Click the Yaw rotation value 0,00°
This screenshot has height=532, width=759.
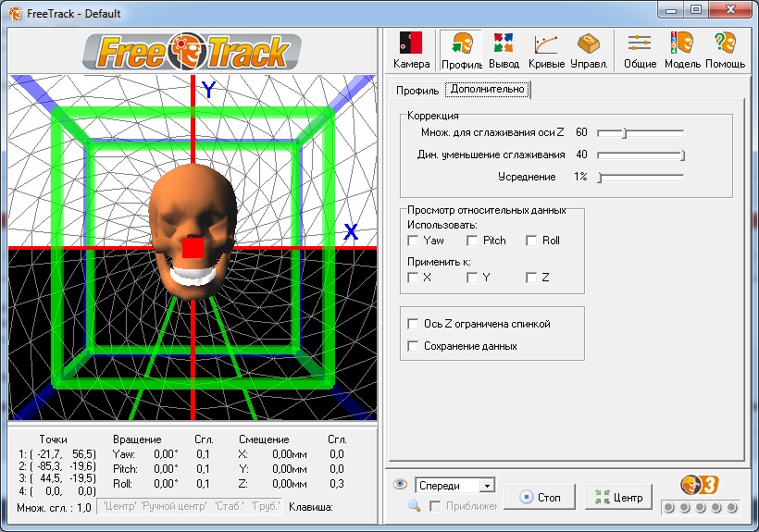pyautogui.click(x=166, y=454)
